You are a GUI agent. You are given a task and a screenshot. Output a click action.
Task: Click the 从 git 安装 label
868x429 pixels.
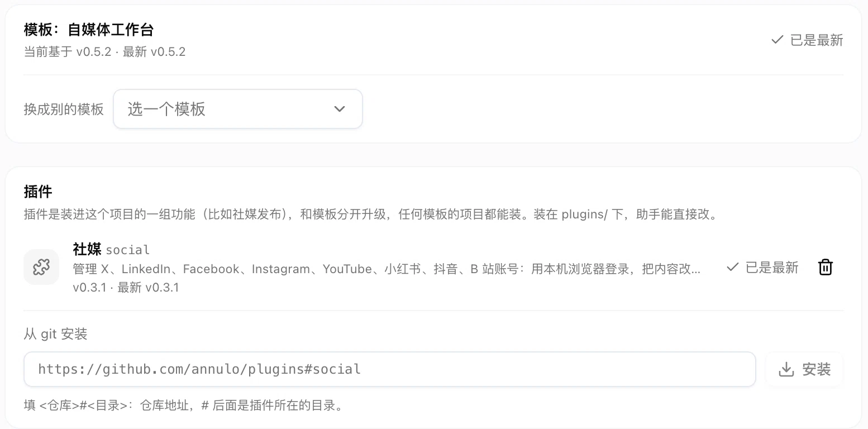[x=55, y=334]
